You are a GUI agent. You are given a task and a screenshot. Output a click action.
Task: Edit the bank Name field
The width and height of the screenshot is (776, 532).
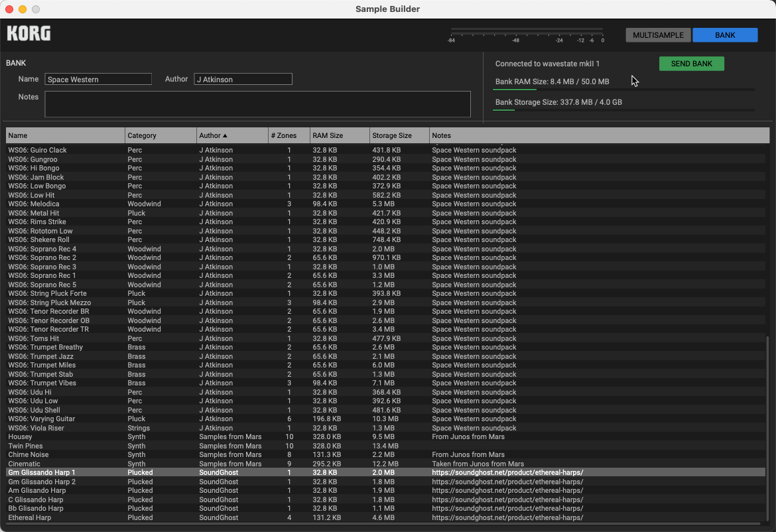click(98, 79)
